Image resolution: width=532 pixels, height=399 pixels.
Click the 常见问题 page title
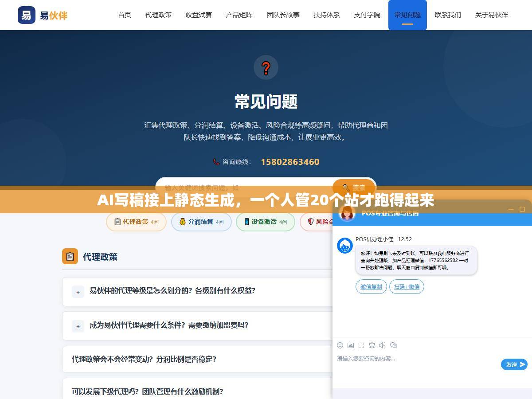point(266,102)
